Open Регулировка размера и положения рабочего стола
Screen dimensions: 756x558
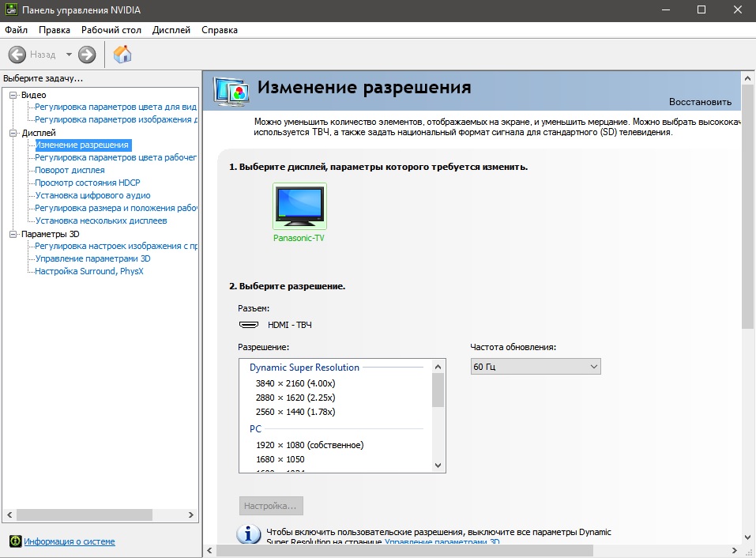[x=115, y=208]
